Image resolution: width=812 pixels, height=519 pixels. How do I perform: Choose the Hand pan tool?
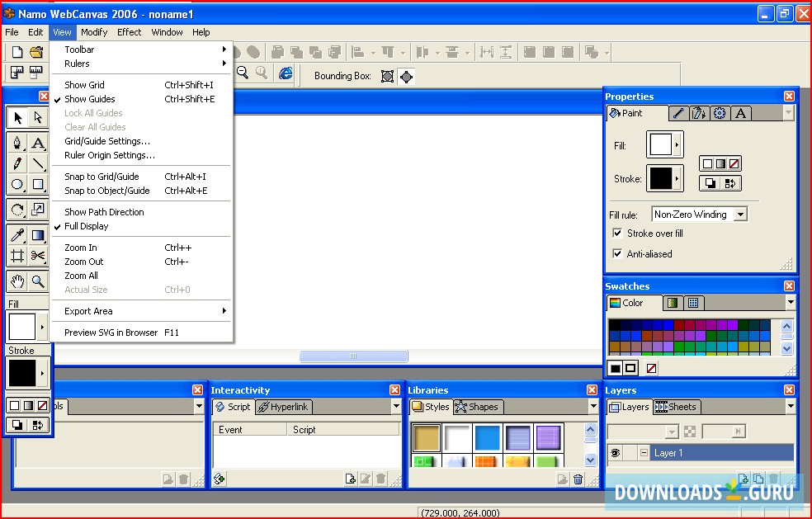tap(17, 282)
